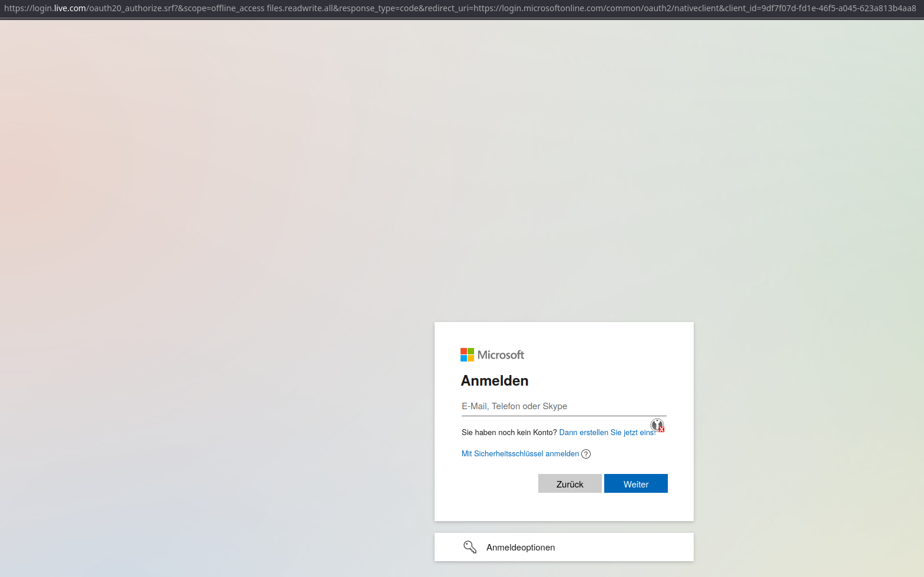Focus the E-Mail, Telefon oder Skype field
Image resolution: width=924 pixels, height=577 pixels.
click(x=564, y=406)
